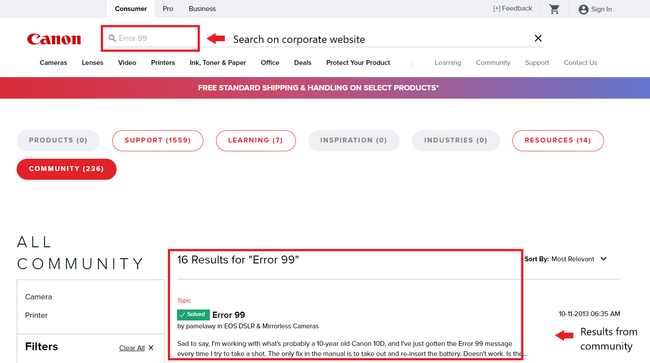Click the Sign In account icon
This screenshot has width=650, height=363.
click(583, 9)
